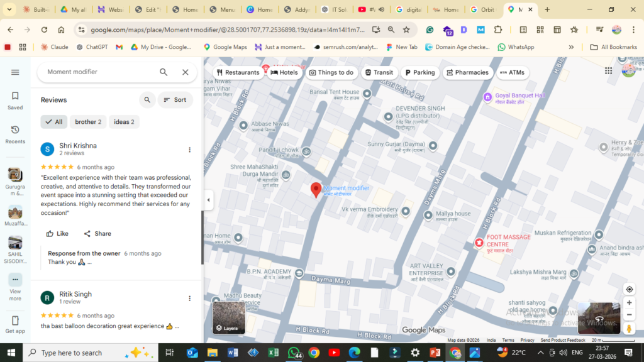Toggle the All reviews filter chip
Screen dimensions: 644x362
coord(54,122)
